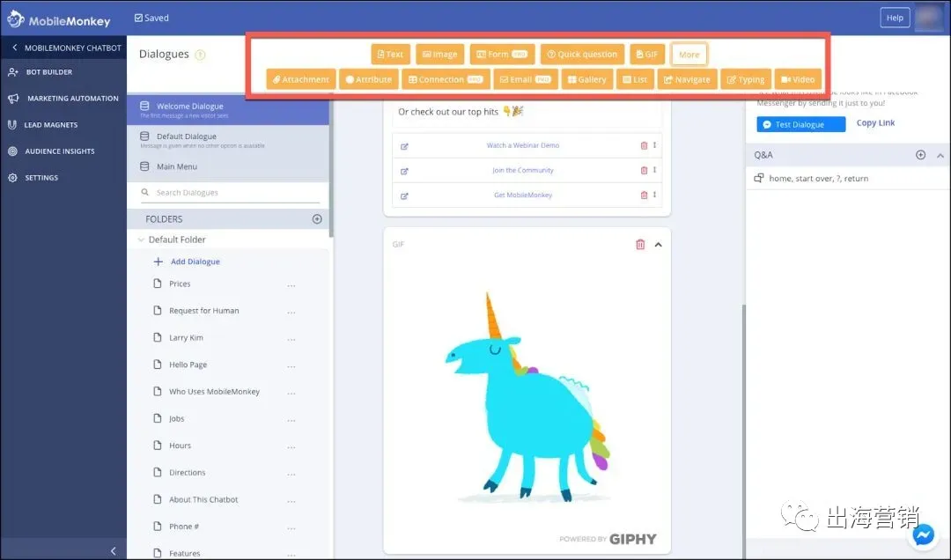Add an Email widget
Image resolution: width=951 pixels, height=560 pixels.
point(525,79)
